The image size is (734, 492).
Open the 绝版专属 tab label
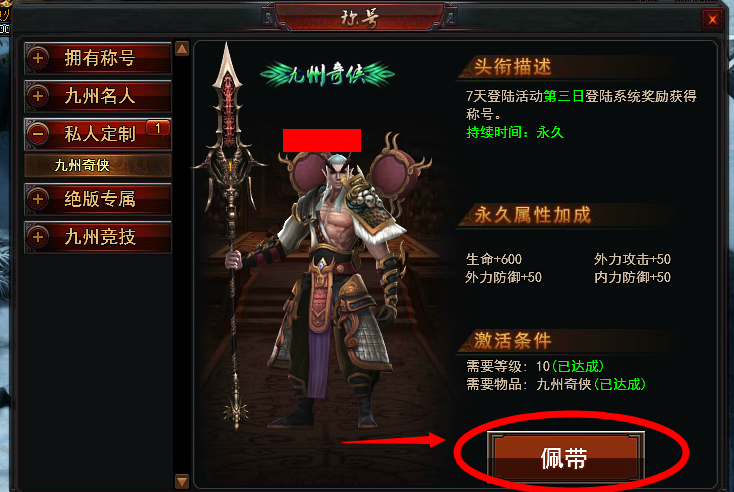click(100, 199)
